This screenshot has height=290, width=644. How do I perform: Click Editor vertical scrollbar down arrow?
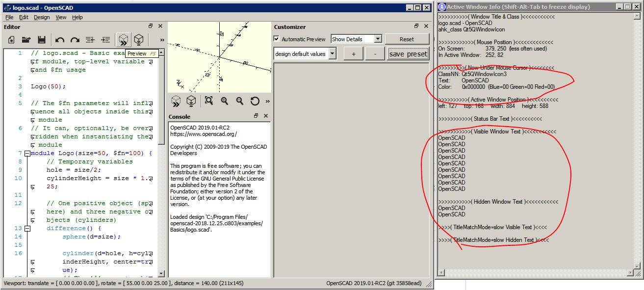(x=162, y=274)
